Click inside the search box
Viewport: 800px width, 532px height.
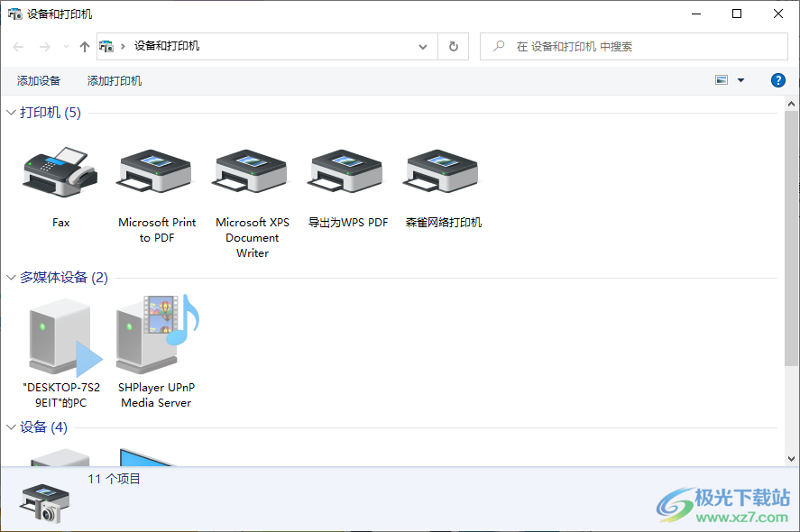[x=631, y=46]
